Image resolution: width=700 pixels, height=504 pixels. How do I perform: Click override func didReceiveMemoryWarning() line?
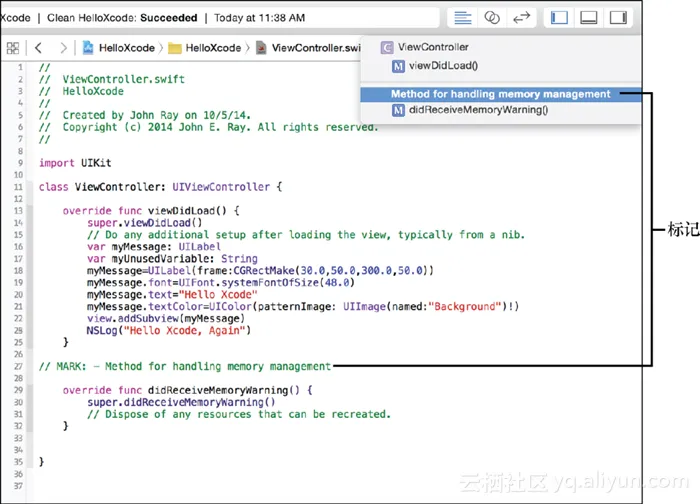pos(188,390)
